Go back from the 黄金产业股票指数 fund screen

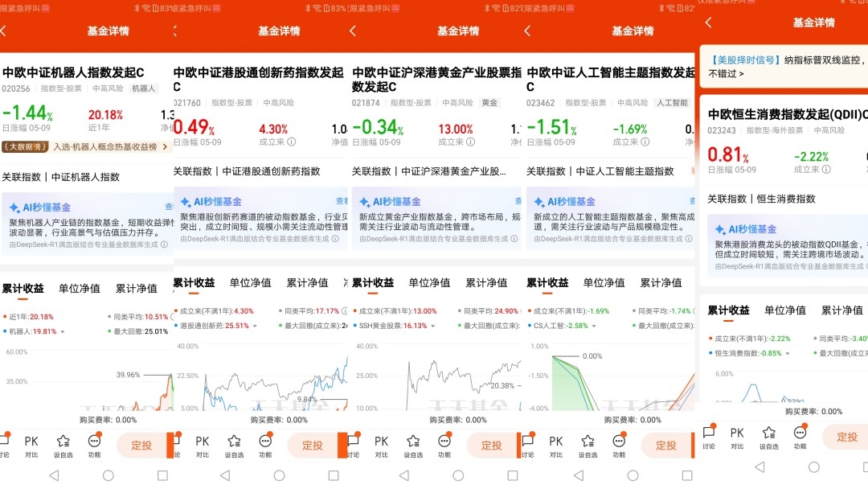(353, 31)
